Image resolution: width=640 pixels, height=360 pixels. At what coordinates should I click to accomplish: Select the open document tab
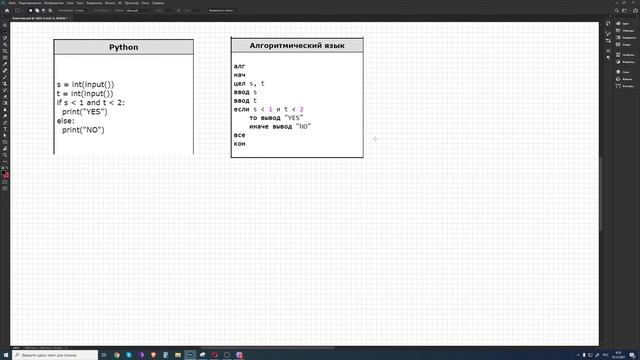(x=41, y=18)
